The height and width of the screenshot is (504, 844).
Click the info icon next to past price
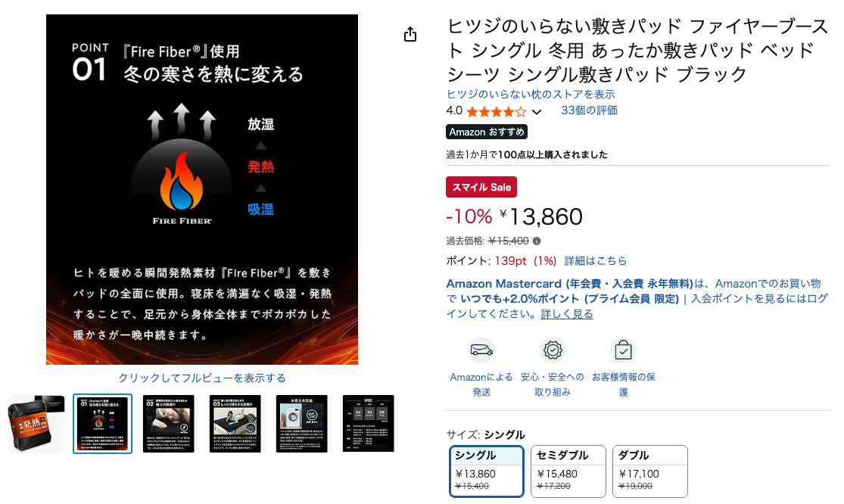(537, 241)
